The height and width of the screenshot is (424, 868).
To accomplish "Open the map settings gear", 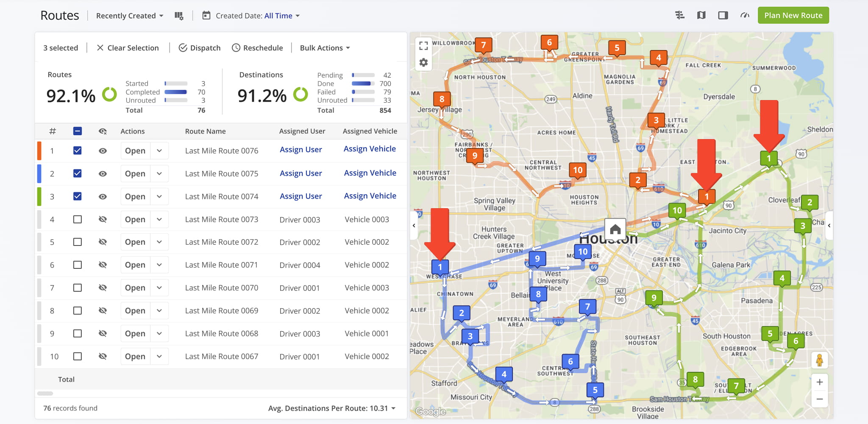I will [423, 63].
